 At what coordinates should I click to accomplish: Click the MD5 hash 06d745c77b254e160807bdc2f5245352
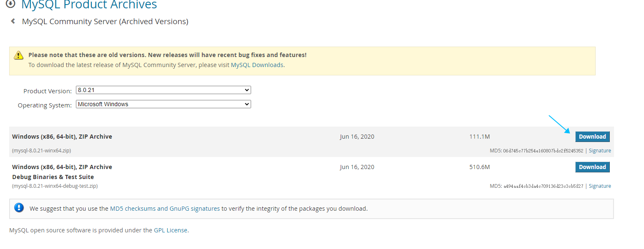(543, 151)
